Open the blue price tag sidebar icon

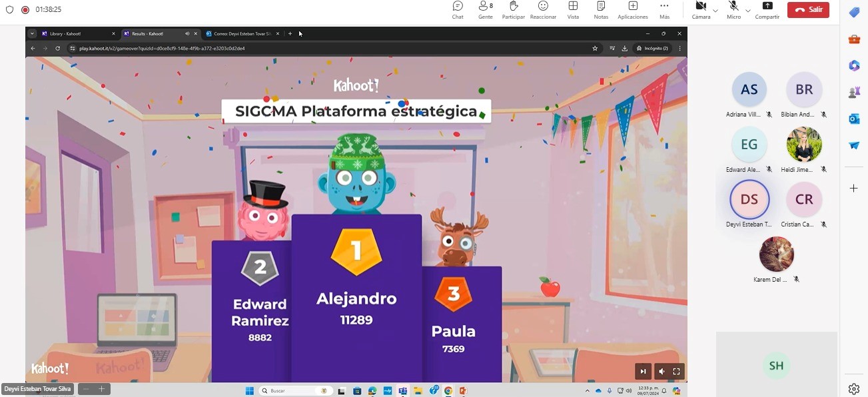(854, 13)
